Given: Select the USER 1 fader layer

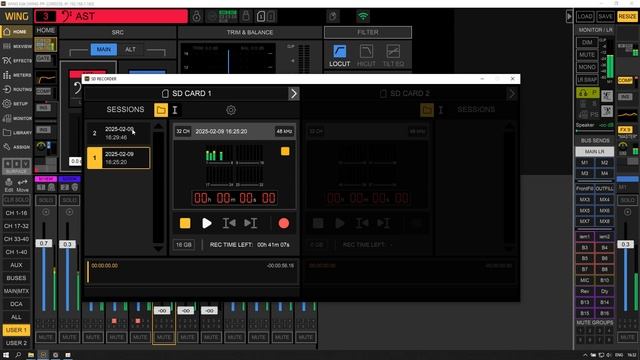Looking at the screenshot, I should tap(16, 330).
